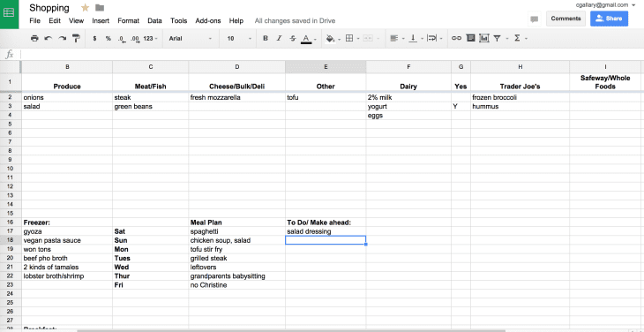The height and width of the screenshot is (332, 644).
Task: Click the lobster broth/shrimp cell
Action: click(x=67, y=276)
